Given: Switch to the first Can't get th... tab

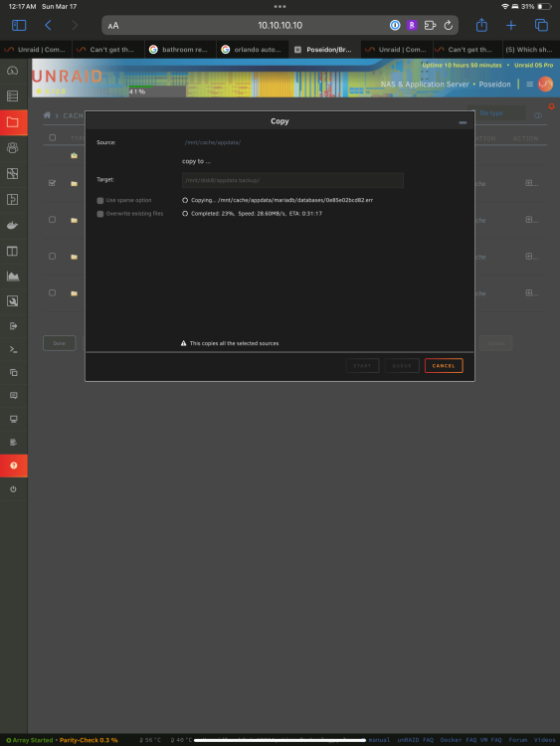Looking at the screenshot, I should 108,50.
